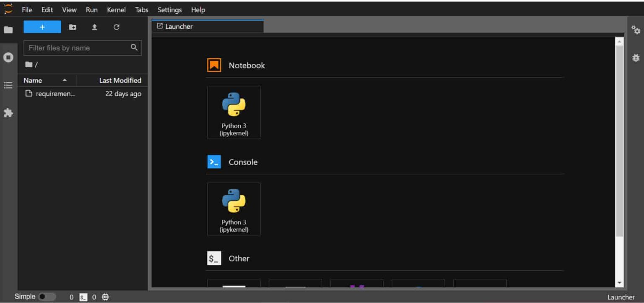The width and height of the screenshot is (644, 303).
Task: Open the table of contents sidebar
Action: [x=8, y=85]
